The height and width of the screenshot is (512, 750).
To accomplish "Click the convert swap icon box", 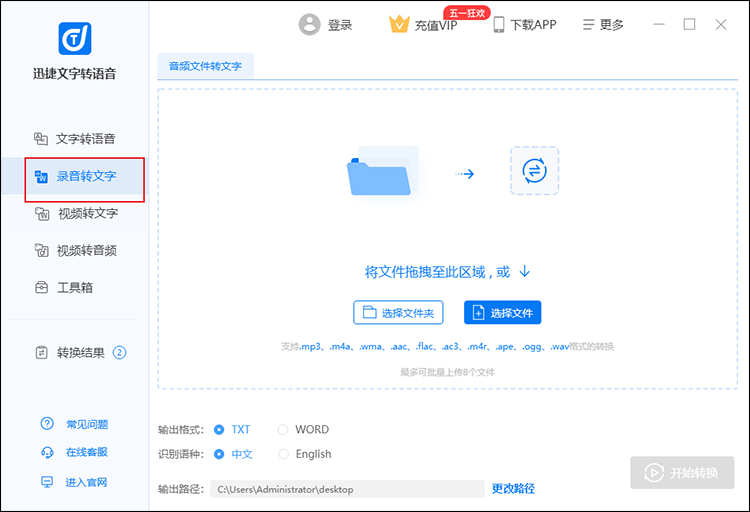I will pyautogui.click(x=534, y=171).
